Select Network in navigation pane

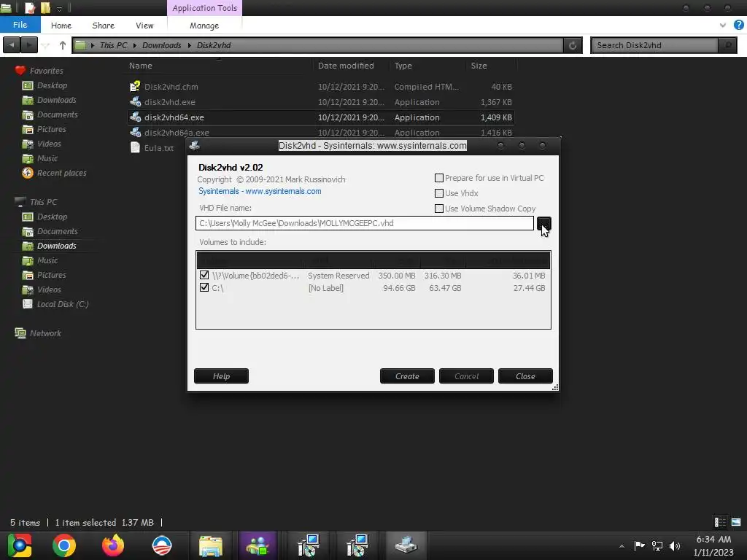[x=45, y=333]
